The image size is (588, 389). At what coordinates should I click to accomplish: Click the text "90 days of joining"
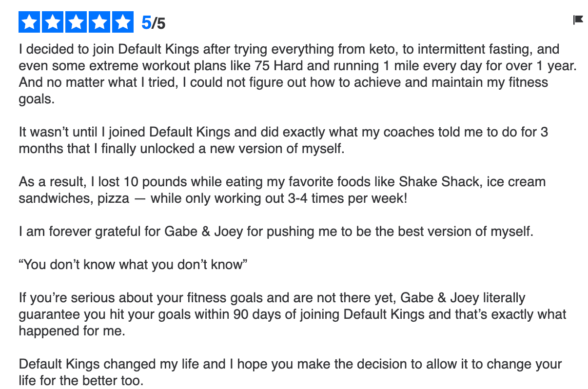287,314
